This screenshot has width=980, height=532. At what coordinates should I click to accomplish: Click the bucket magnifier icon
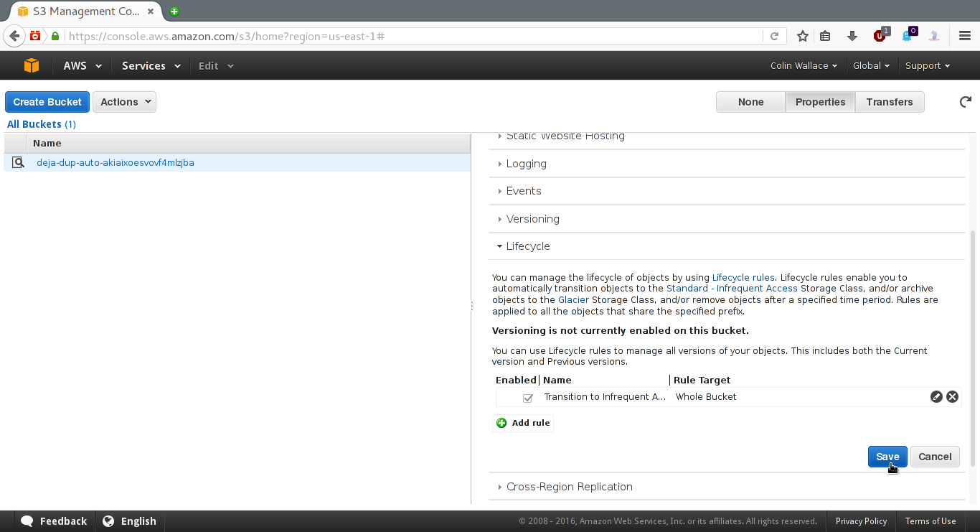[x=18, y=162]
